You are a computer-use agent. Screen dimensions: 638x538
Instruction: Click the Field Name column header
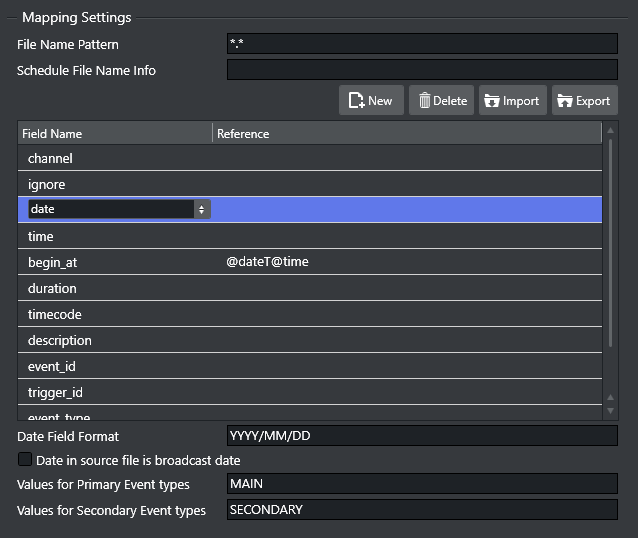coord(115,133)
